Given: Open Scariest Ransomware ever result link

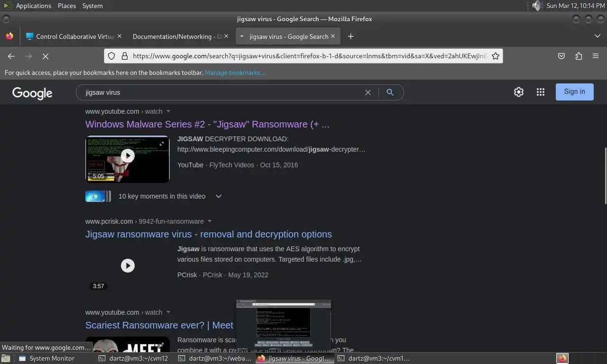Looking at the screenshot, I should pyautogui.click(x=159, y=325).
